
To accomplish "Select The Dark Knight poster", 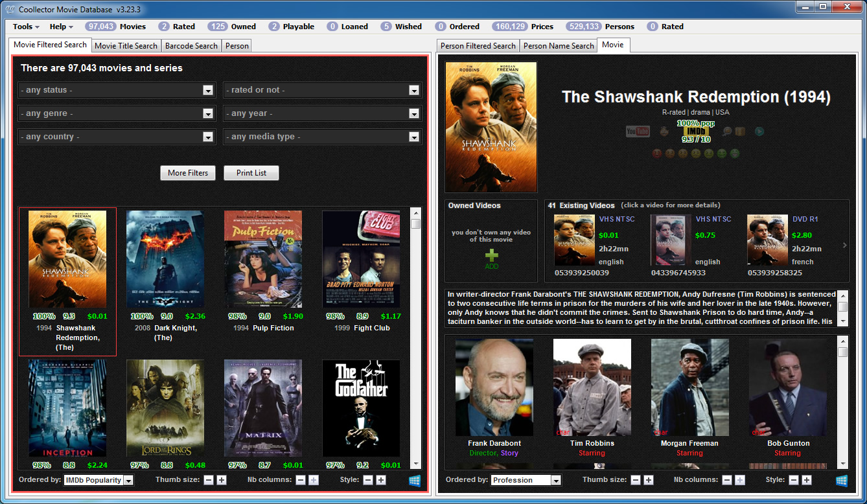I will pyautogui.click(x=165, y=259).
